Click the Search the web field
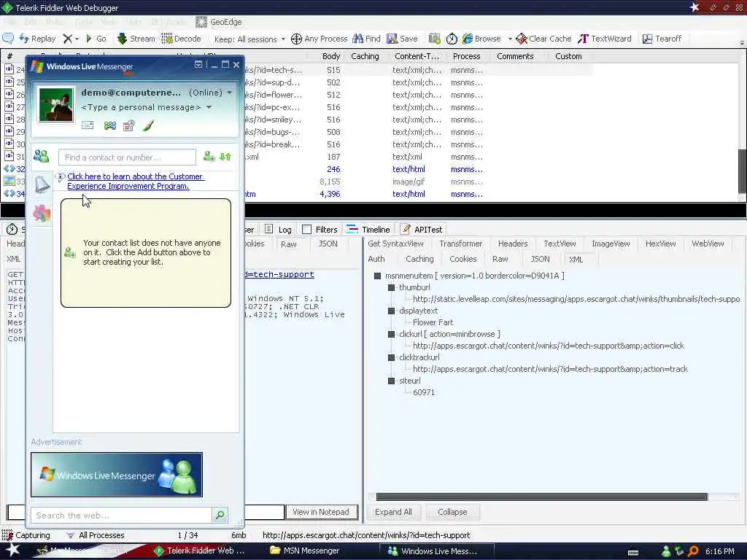The image size is (747, 560). point(121,516)
